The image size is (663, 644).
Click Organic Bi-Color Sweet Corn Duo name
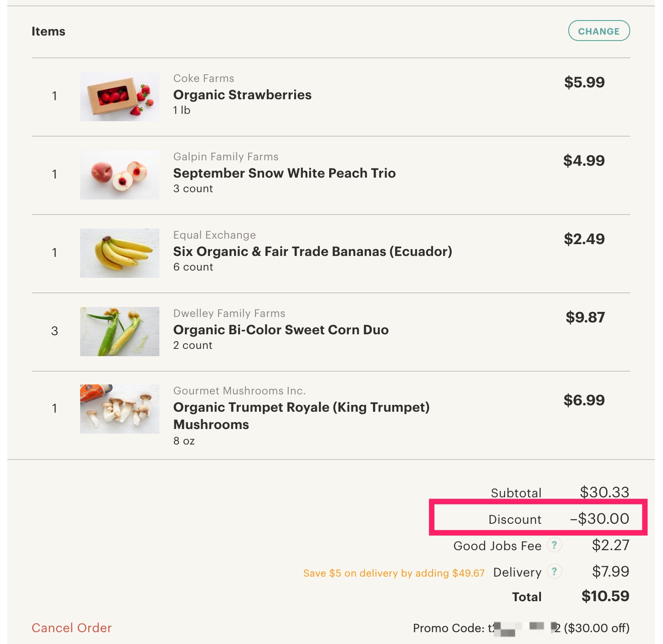[x=281, y=330]
